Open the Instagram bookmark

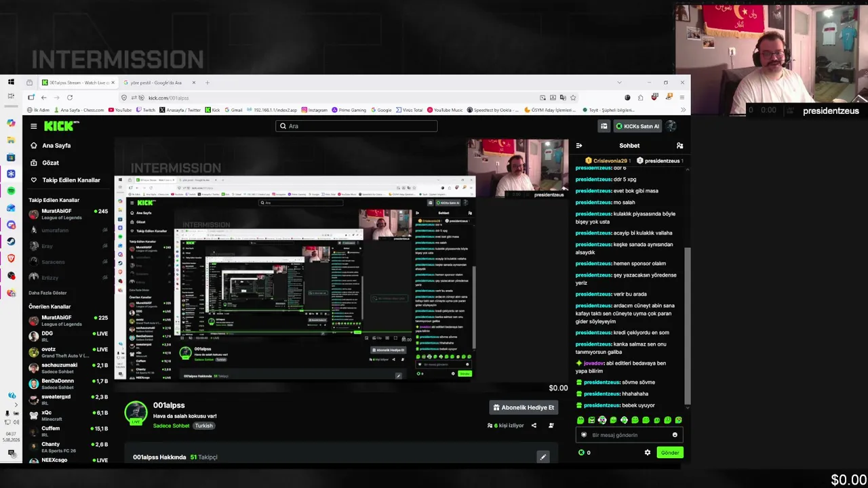(314, 110)
